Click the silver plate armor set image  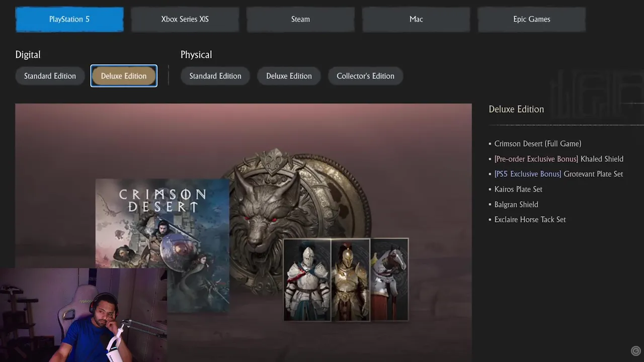(x=307, y=280)
